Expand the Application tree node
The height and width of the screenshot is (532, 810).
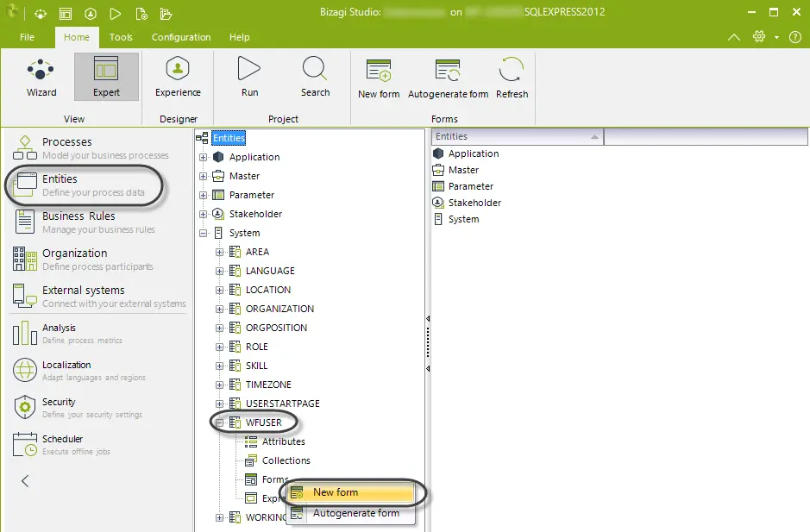pyautogui.click(x=203, y=157)
